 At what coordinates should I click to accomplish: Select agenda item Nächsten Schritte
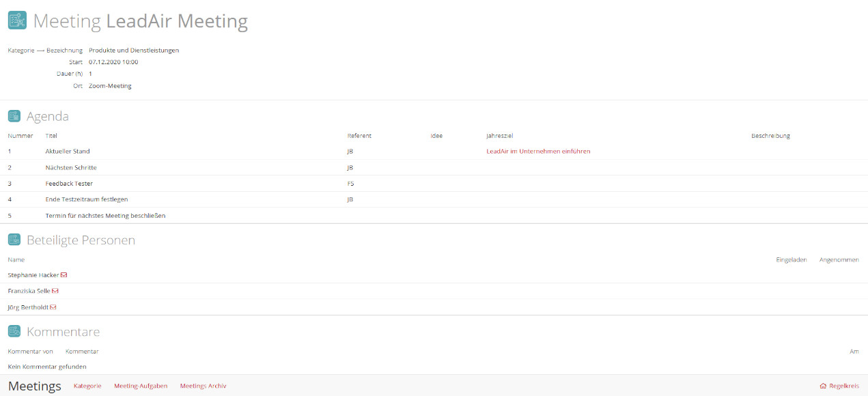[71, 167]
